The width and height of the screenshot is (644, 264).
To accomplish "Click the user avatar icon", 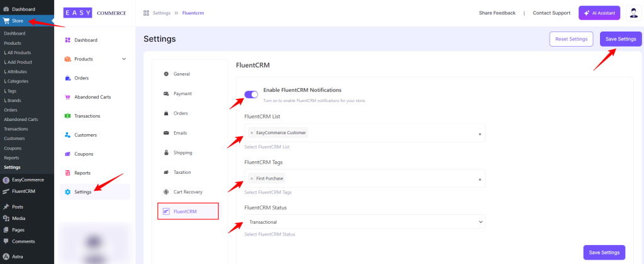I will tap(633, 13).
